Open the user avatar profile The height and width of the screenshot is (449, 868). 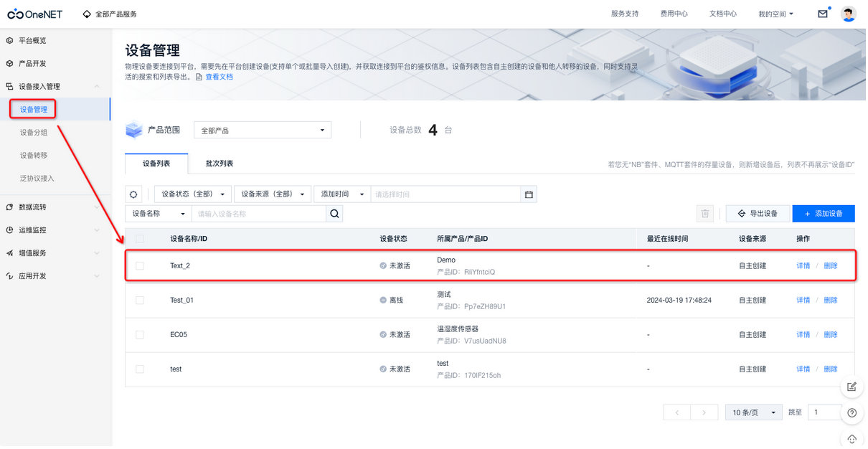(849, 14)
